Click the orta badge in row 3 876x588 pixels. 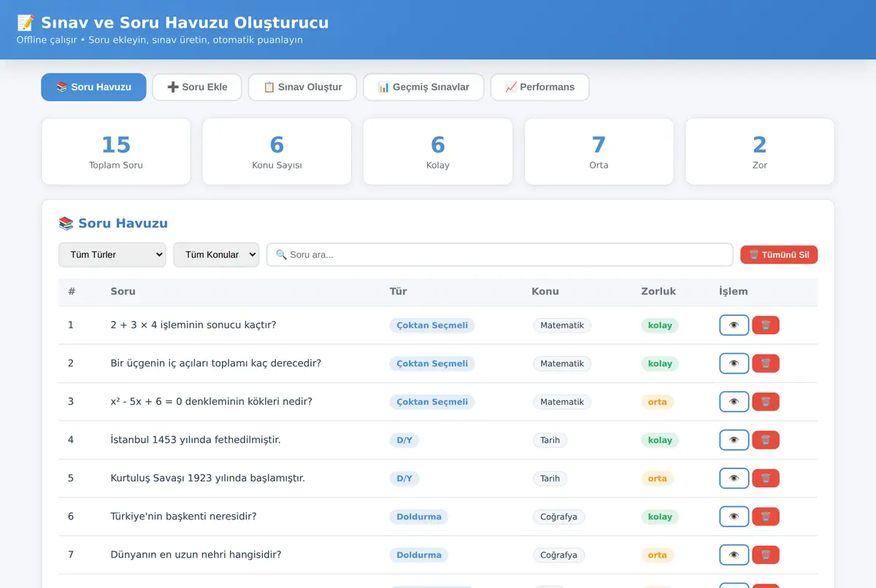click(657, 402)
